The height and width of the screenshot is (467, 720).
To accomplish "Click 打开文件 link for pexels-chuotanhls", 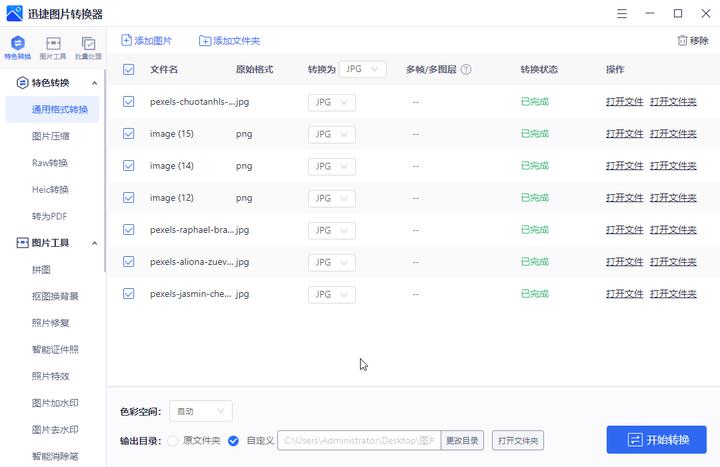I will [x=624, y=101].
